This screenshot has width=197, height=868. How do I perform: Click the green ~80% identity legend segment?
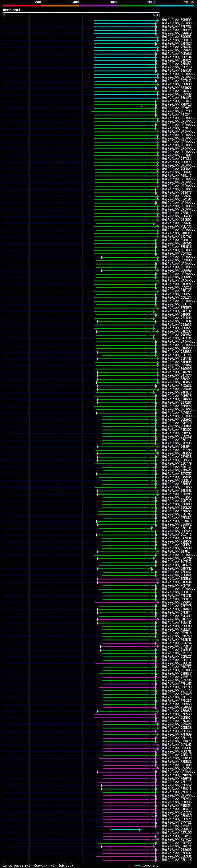tap(137, 6)
